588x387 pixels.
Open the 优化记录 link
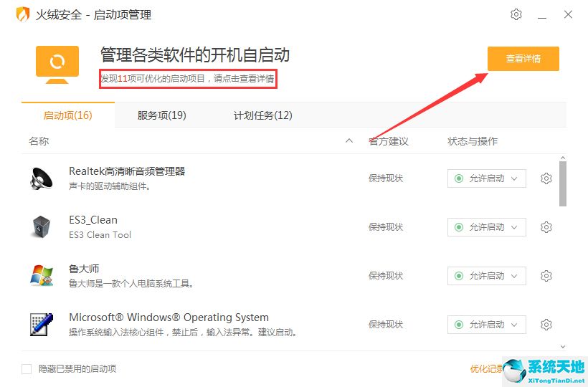click(486, 369)
